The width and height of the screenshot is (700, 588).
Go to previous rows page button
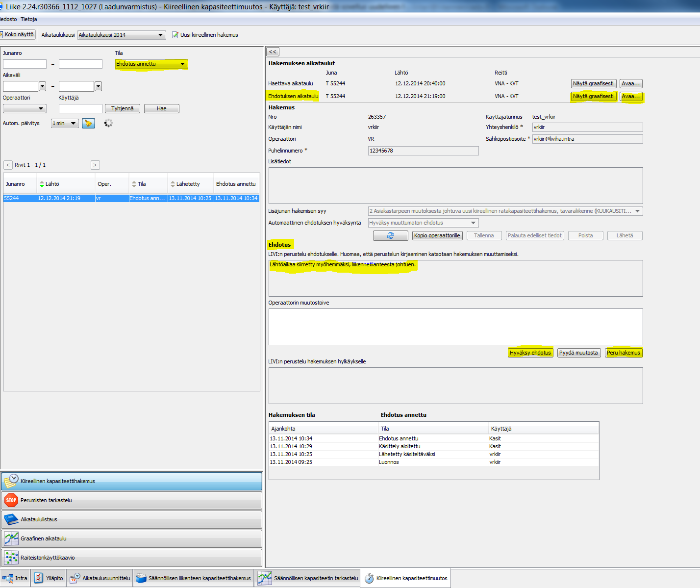[8, 165]
